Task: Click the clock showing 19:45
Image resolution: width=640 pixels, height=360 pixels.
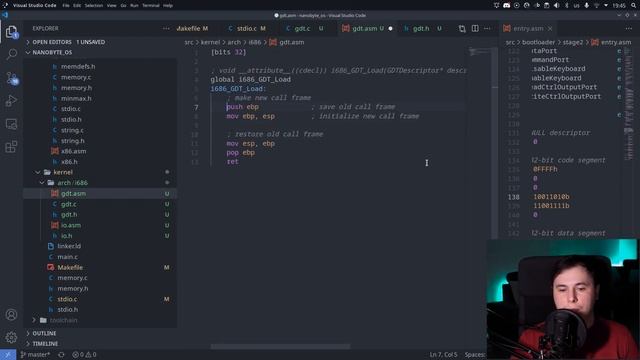Action: pos(619,5)
